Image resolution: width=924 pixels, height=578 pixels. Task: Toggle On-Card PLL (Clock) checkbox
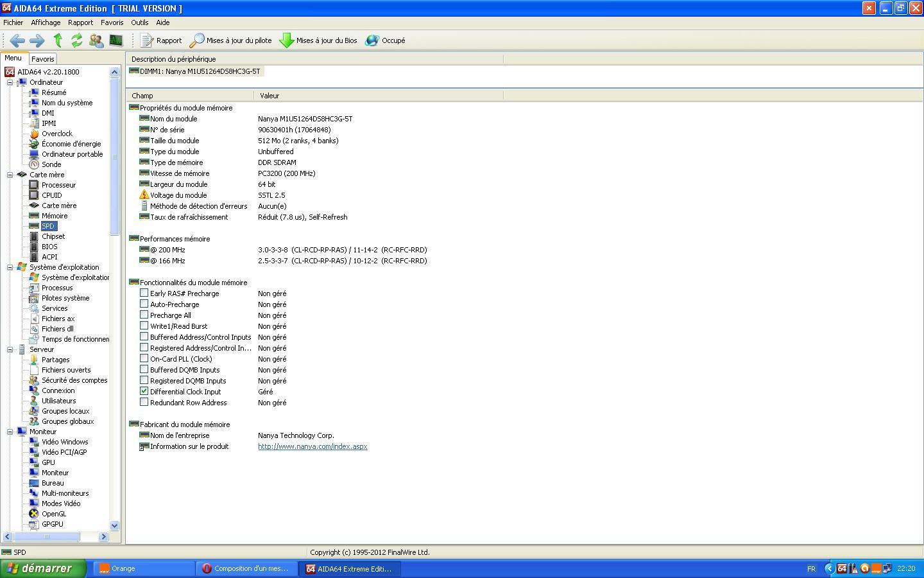pyautogui.click(x=144, y=358)
